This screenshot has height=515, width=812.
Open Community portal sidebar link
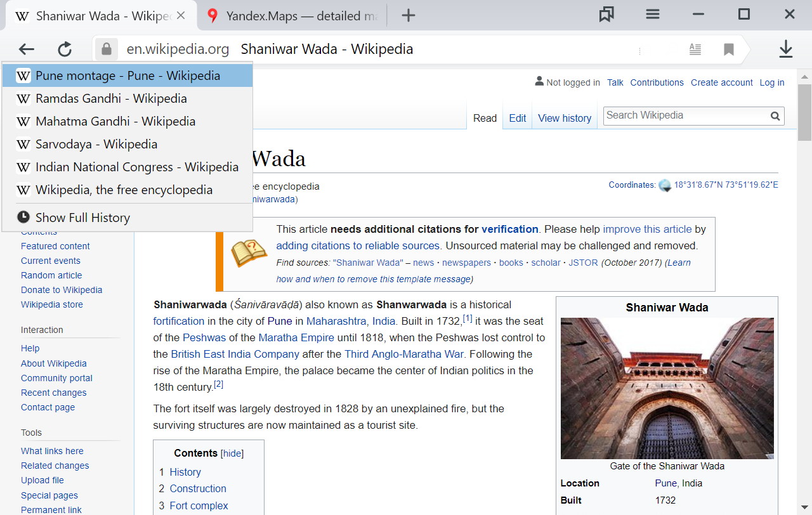click(x=56, y=378)
